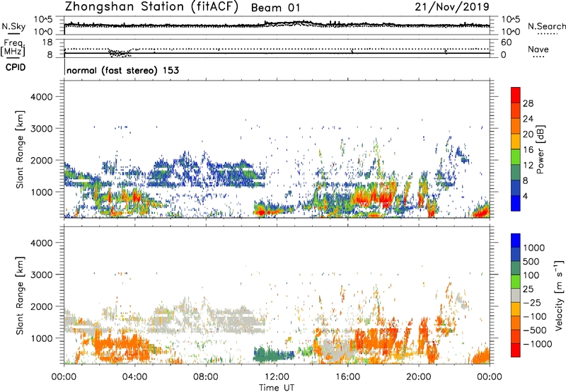This screenshot has height=392, width=566.
Task: Click the "-1000" Velocity color bar label
Action: tap(537, 344)
